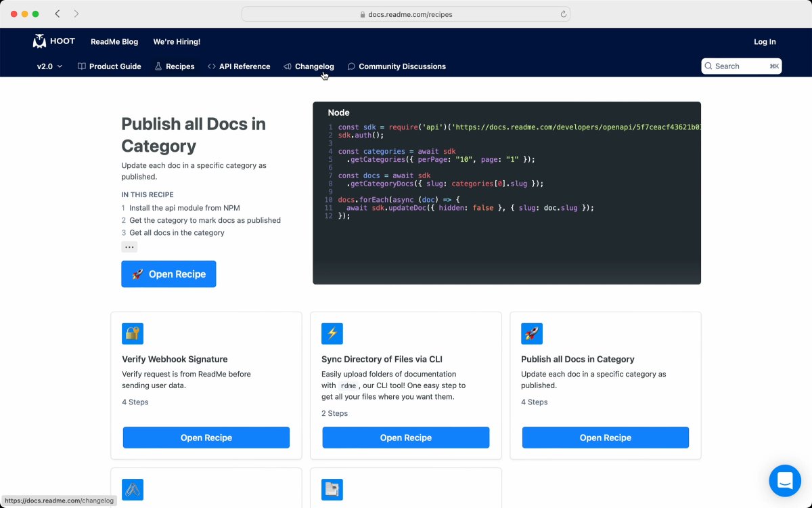The height and width of the screenshot is (508, 812).
Task: Open the chat messenger bubble
Action: [x=785, y=481]
